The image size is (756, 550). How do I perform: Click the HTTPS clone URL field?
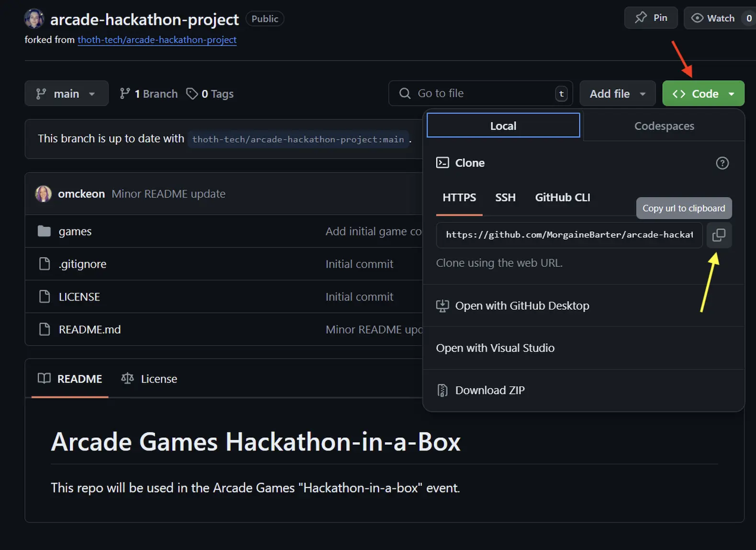click(569, 235)
